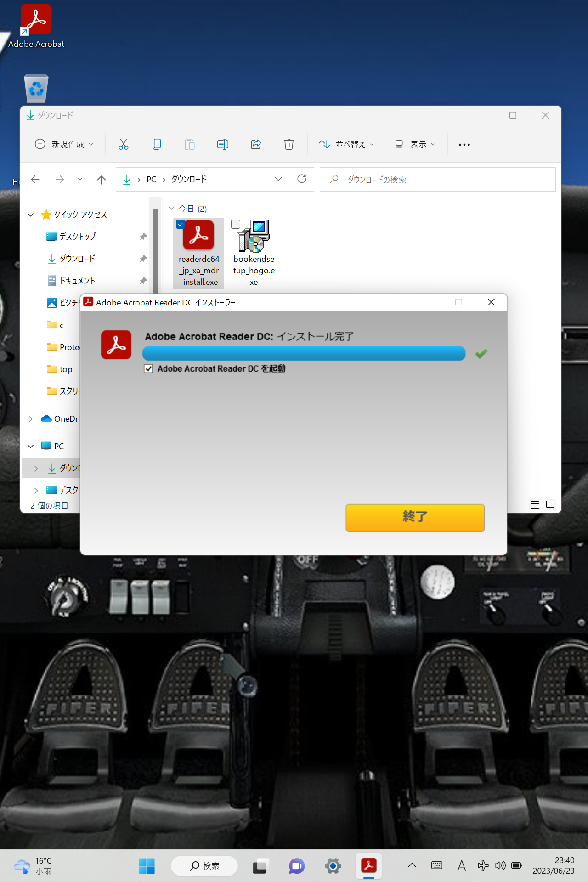Viewport: 588px width, 882px height.
Task: Click the Delete trash icon in Explorer toolbar
Action: (289, 144)
